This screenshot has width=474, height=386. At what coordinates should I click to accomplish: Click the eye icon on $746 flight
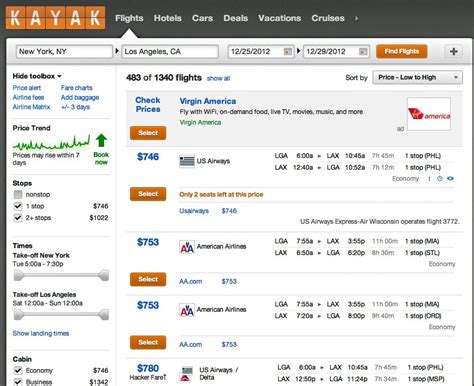450,179
